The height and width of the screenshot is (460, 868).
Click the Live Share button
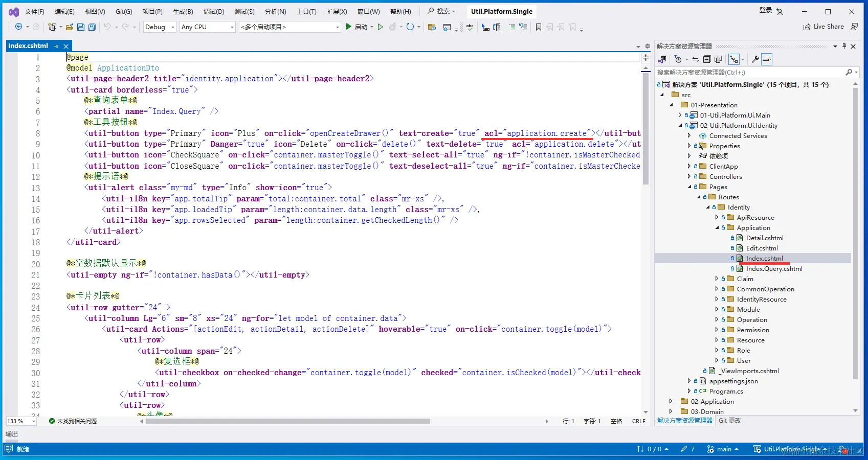tap(824, 27)
